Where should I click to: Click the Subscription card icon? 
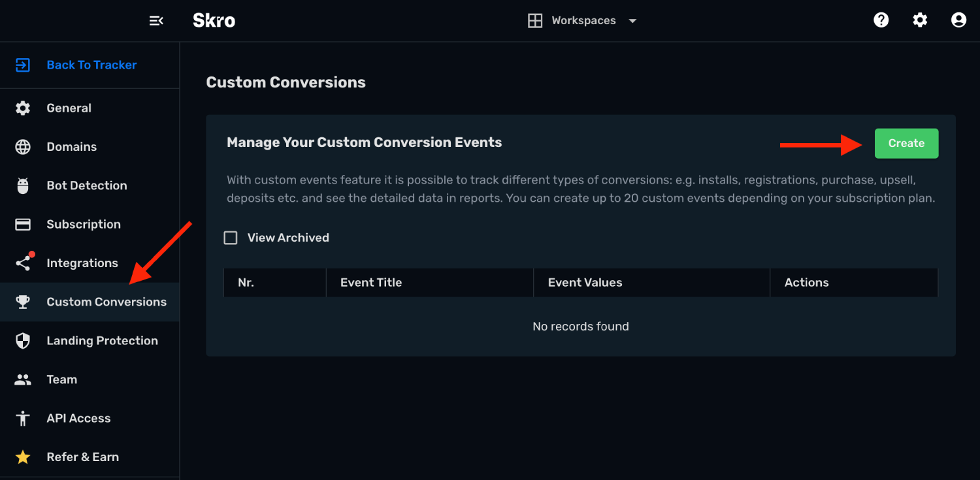click(x=23, y=225)
